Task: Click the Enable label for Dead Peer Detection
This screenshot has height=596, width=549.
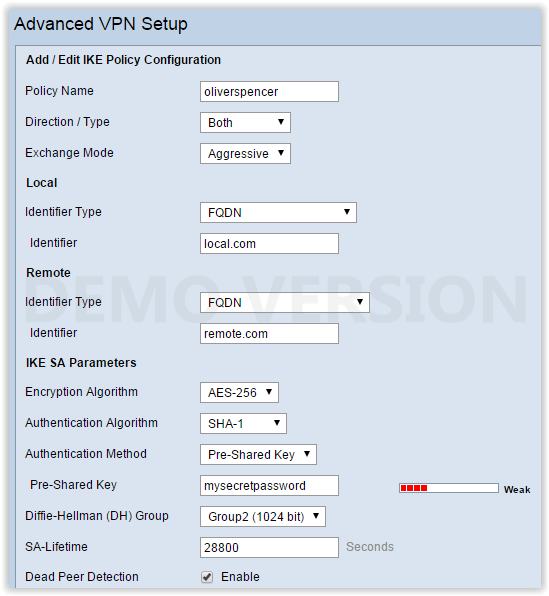Action: tap(240, 577)
